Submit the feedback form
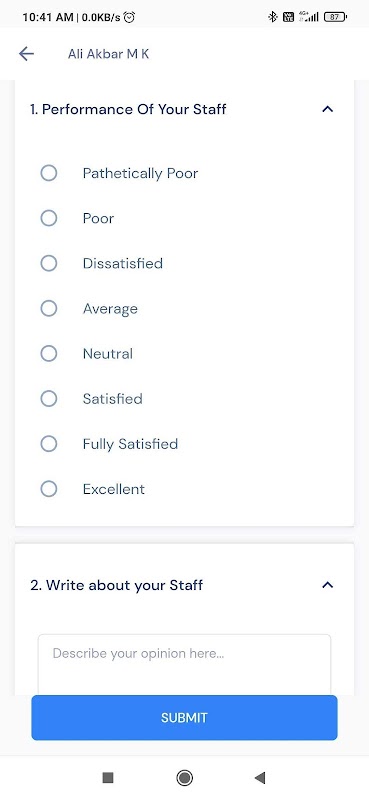This screenshot has height=800, width=369. tap(184, 717)
